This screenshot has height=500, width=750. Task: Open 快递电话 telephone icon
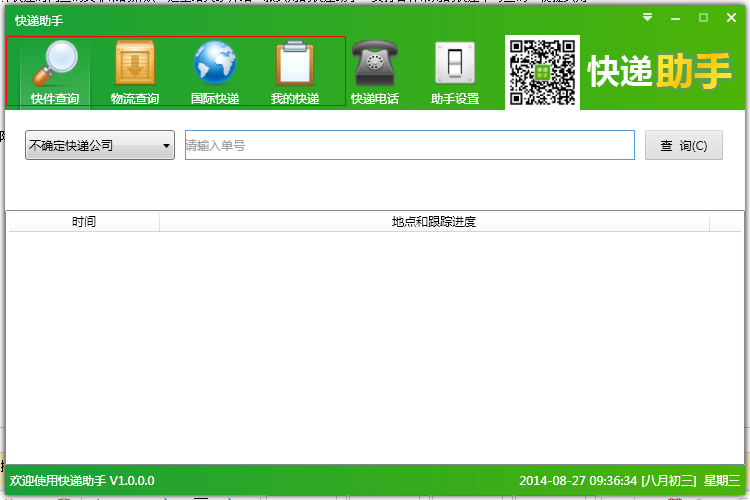coord(375,63)
